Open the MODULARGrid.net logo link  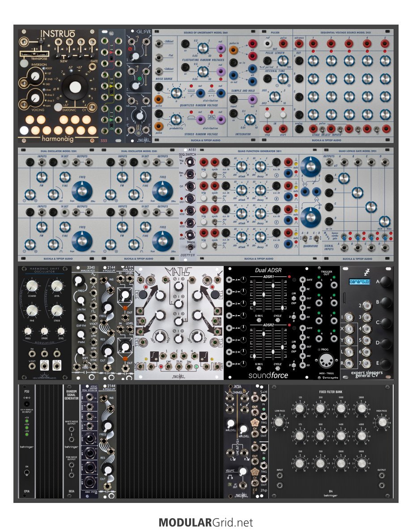coord(206,522)
